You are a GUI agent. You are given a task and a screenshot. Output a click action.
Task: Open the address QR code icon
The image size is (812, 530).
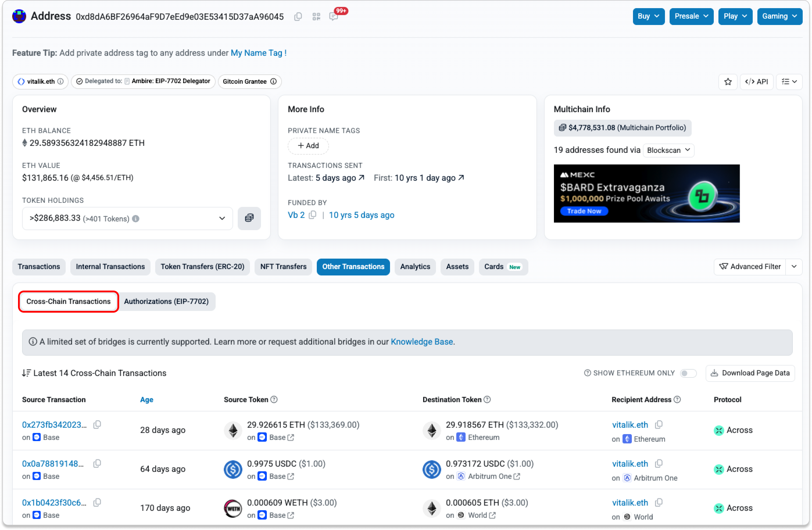tap(316, 16)
